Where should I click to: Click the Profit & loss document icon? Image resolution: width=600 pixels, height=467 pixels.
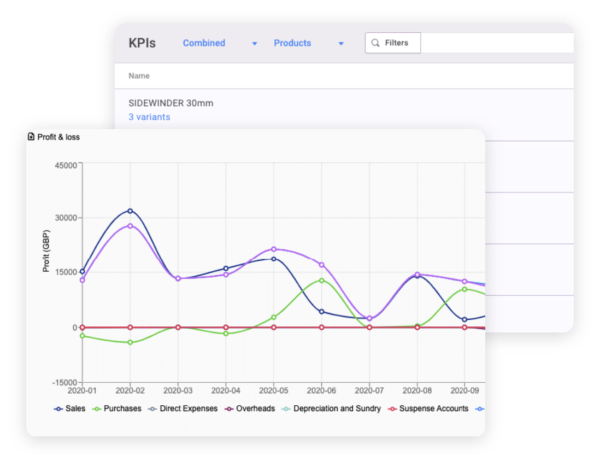(31, 136)
